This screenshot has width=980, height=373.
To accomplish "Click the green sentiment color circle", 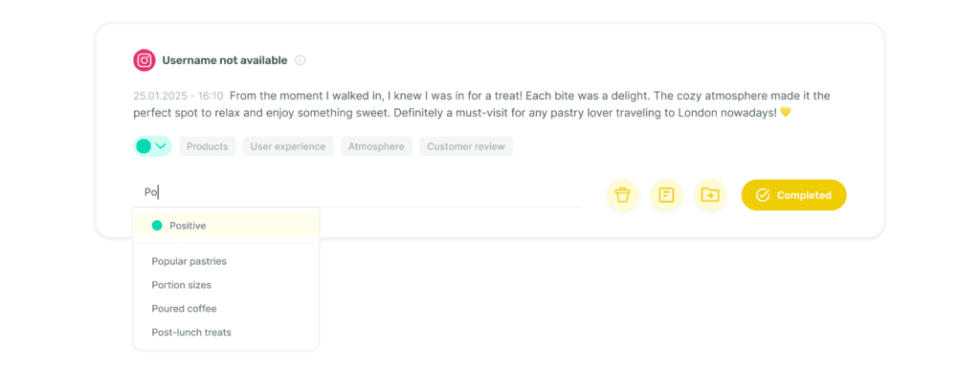I will (144, 146).
